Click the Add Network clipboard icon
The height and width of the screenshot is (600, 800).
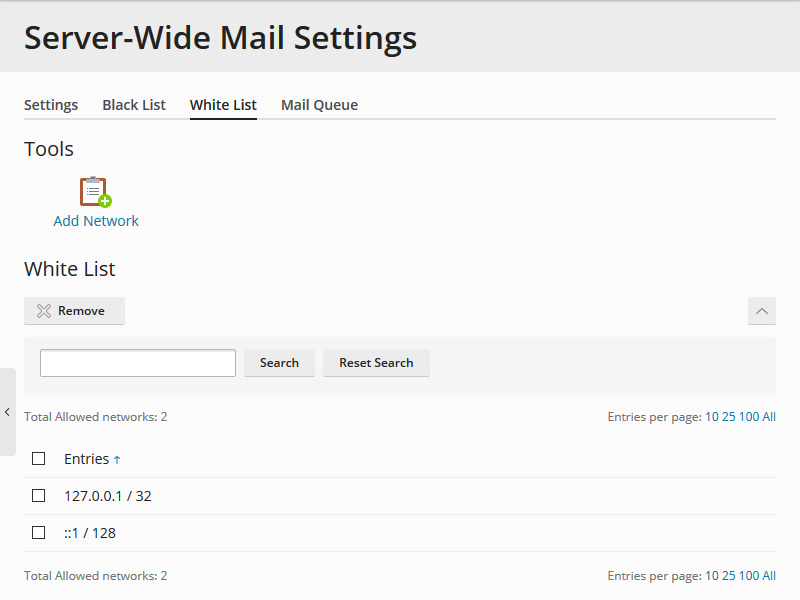coord(95,191)
